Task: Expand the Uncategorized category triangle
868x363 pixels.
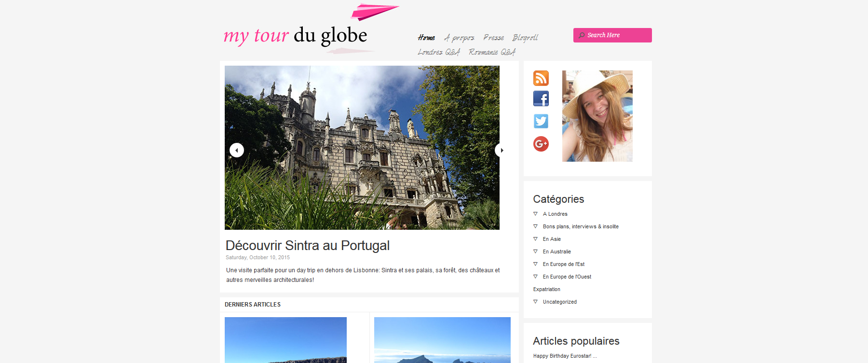Action: pyautogui.click(x=535, y=301)
